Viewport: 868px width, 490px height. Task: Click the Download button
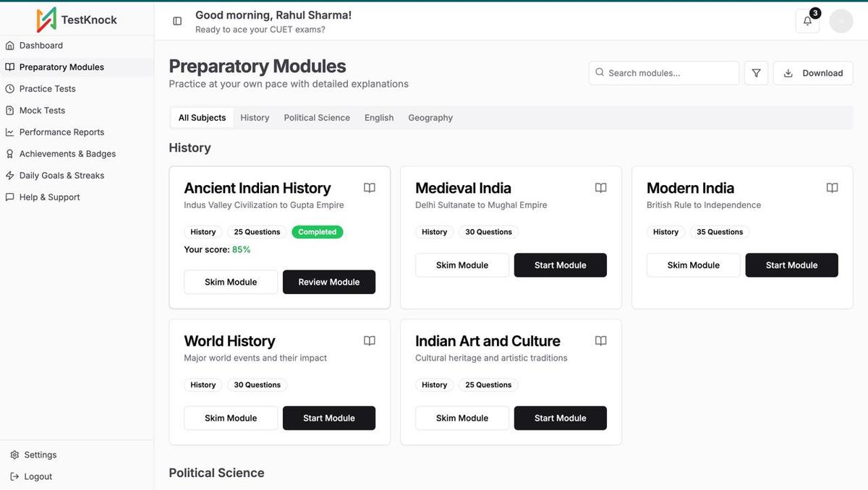813,72
